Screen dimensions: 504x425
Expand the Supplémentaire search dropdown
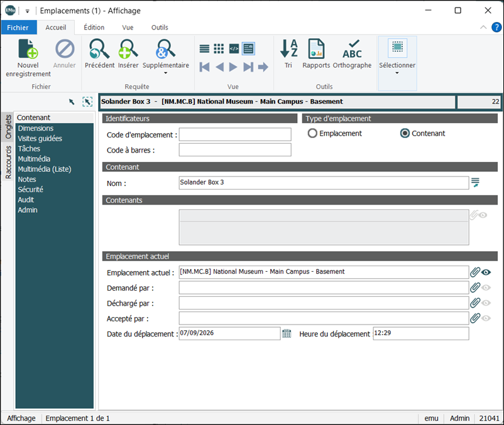165,73
